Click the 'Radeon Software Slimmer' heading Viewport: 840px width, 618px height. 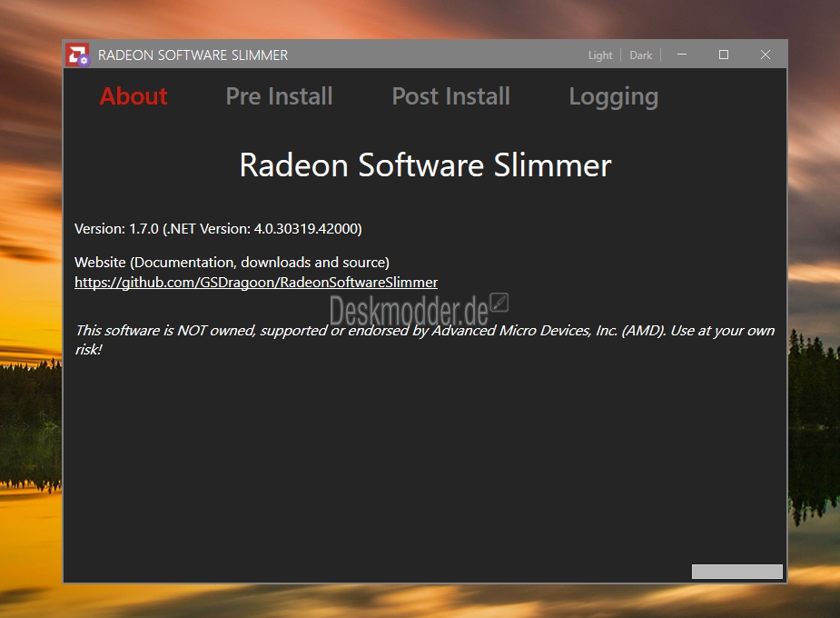pyautogui.click(x=425, y=165)
